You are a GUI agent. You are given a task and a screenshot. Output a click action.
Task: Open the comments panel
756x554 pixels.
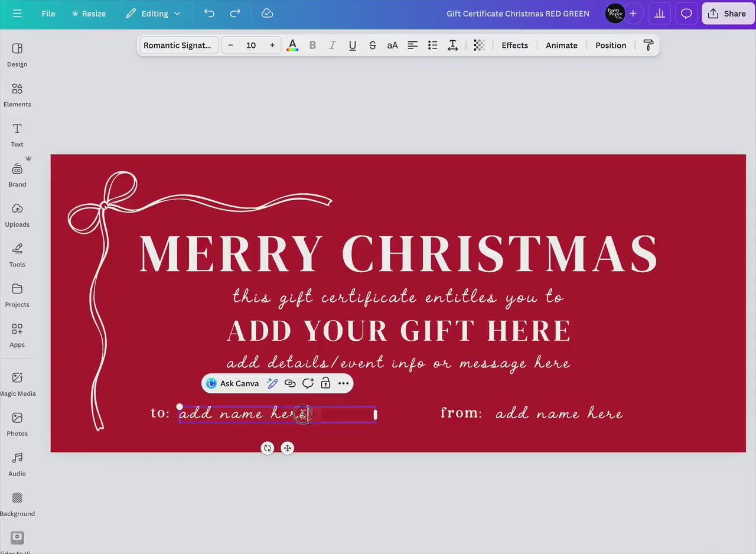click(686, 14)
